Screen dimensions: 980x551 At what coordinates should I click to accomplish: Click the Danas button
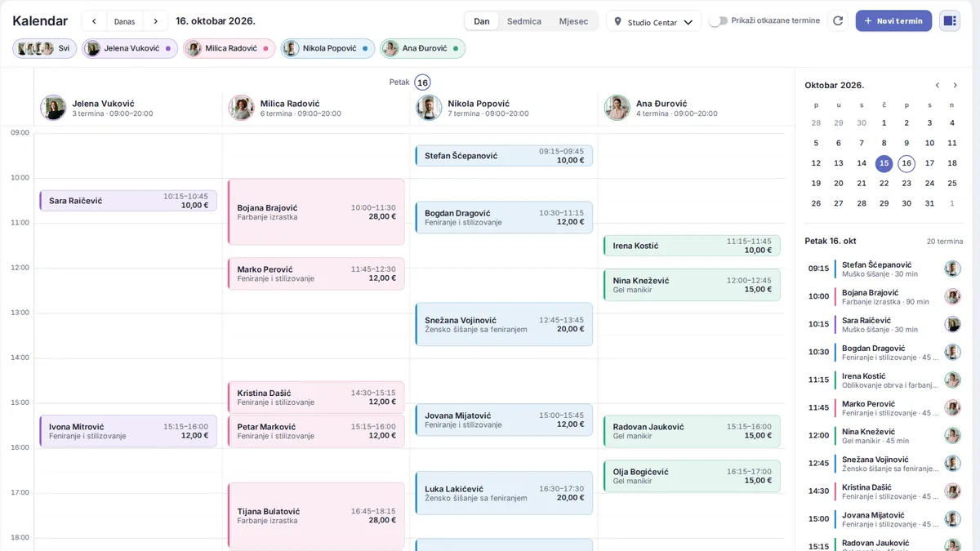pyautogui.click(x=124, y=21)
